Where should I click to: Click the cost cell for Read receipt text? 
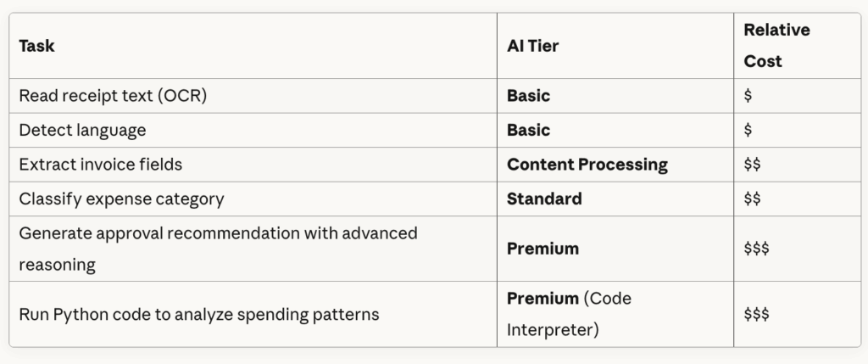748,96
